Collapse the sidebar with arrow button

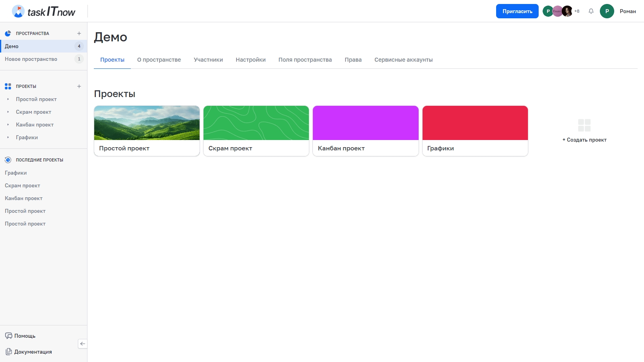[x=82, y=344]
